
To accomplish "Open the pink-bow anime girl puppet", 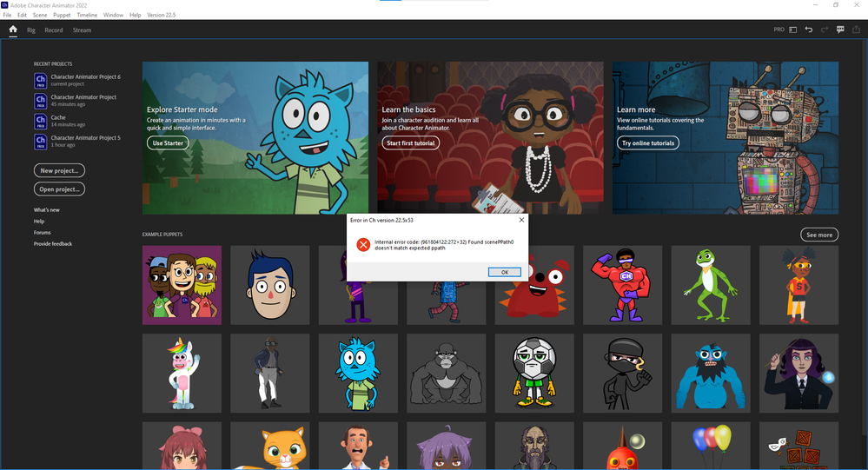I will click(182, 446).
